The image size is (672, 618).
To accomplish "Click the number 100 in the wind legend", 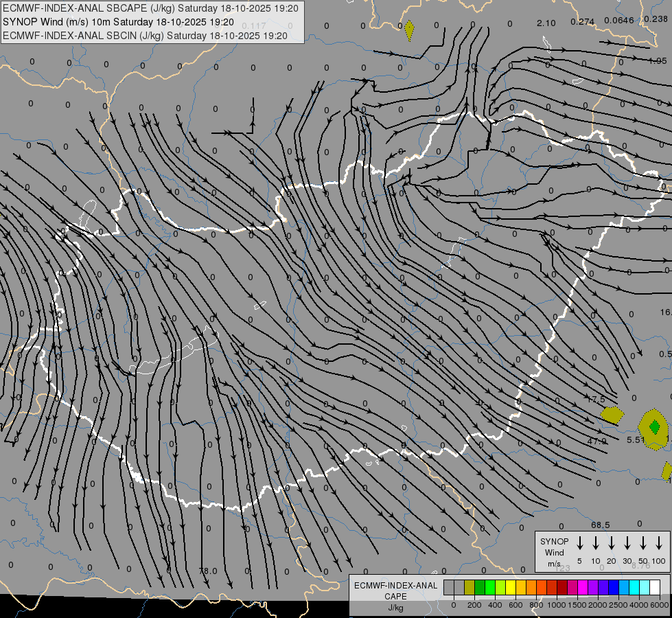I will pos(659,561).
